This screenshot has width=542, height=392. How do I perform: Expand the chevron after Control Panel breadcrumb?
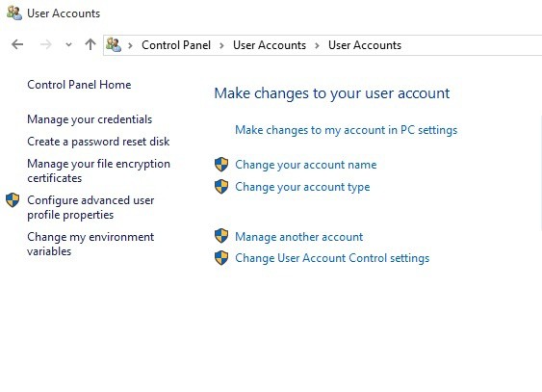[221, 45]
